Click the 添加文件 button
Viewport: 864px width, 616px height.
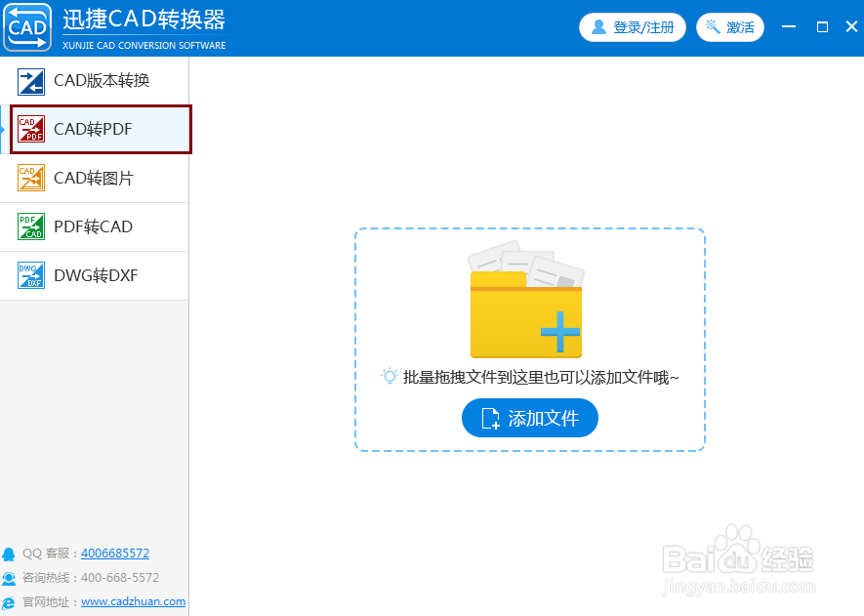pos(529,418)
